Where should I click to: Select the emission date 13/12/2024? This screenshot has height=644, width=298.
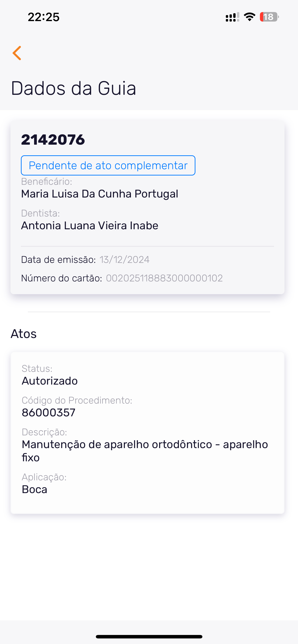(124, 260)
